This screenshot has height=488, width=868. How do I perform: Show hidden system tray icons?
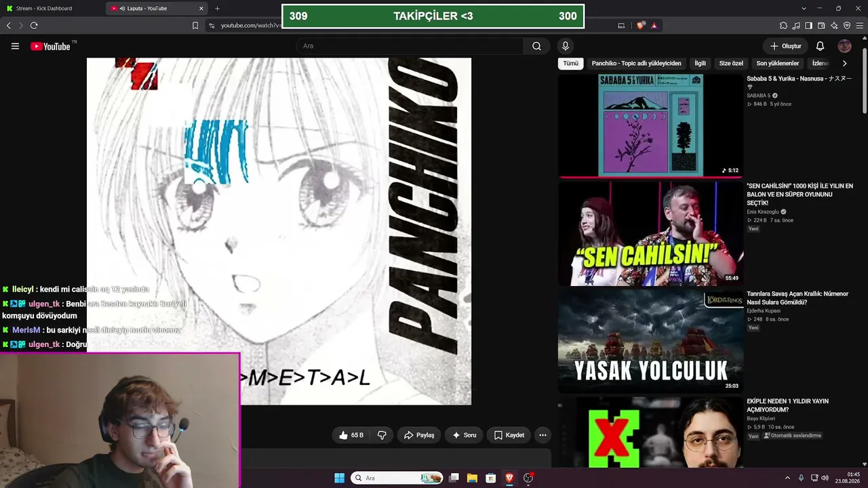(x=787, y=478)
